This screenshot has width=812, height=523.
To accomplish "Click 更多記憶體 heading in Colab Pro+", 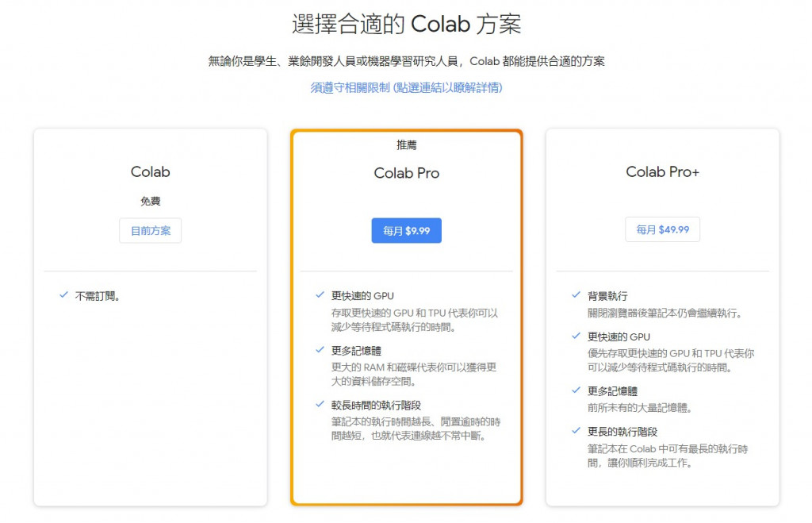I will click(613, 391).
